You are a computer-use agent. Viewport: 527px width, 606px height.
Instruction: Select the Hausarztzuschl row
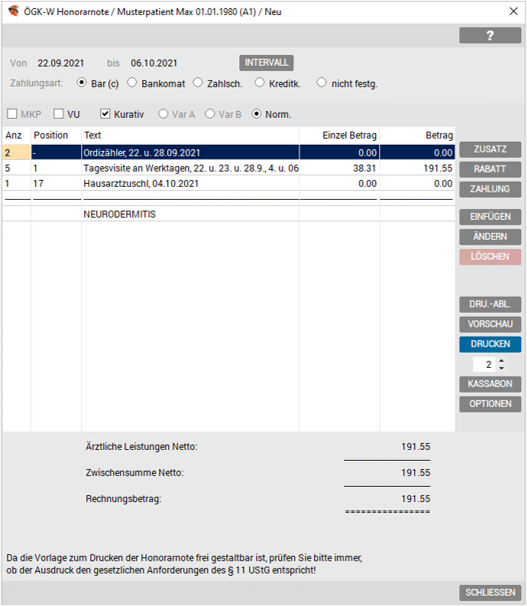pos(229,184)
